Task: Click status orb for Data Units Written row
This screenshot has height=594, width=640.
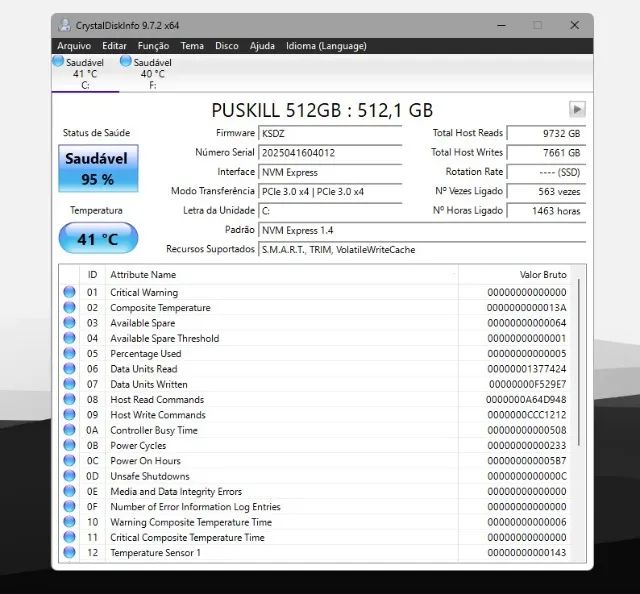Action: click(x=69, y=384)
